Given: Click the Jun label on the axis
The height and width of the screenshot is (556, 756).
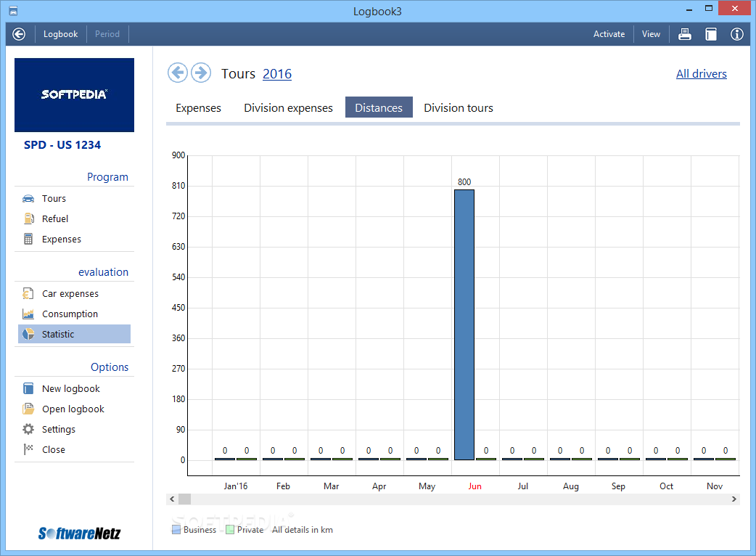Looking at the screenshot, I should [475, 486].
